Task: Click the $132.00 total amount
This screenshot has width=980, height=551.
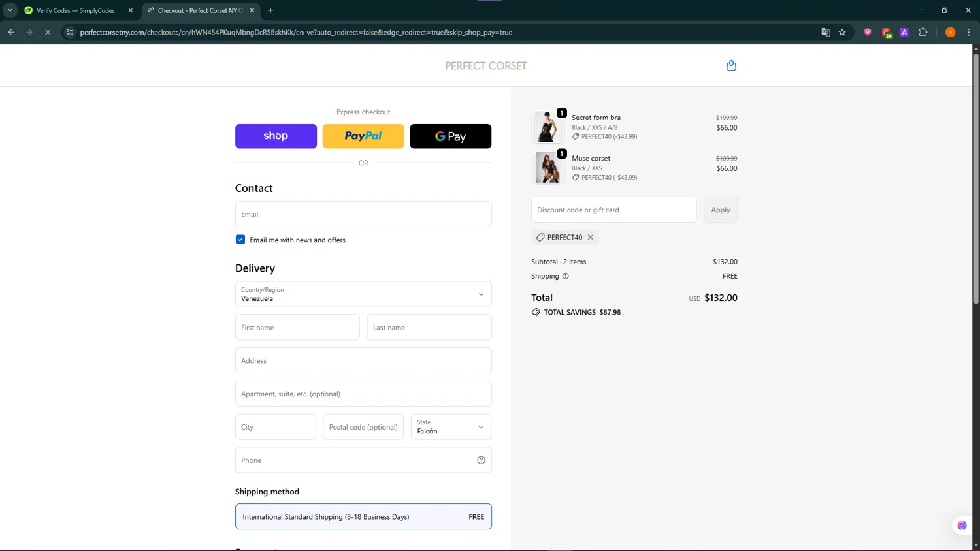Action: pos(721,298)
